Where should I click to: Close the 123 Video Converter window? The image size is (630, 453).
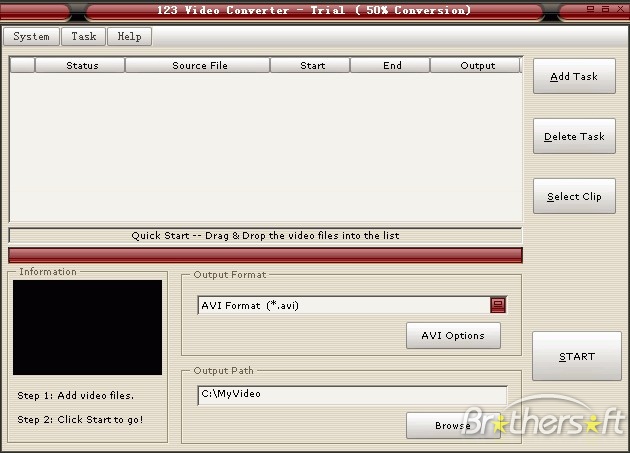[x=621, y=9]
